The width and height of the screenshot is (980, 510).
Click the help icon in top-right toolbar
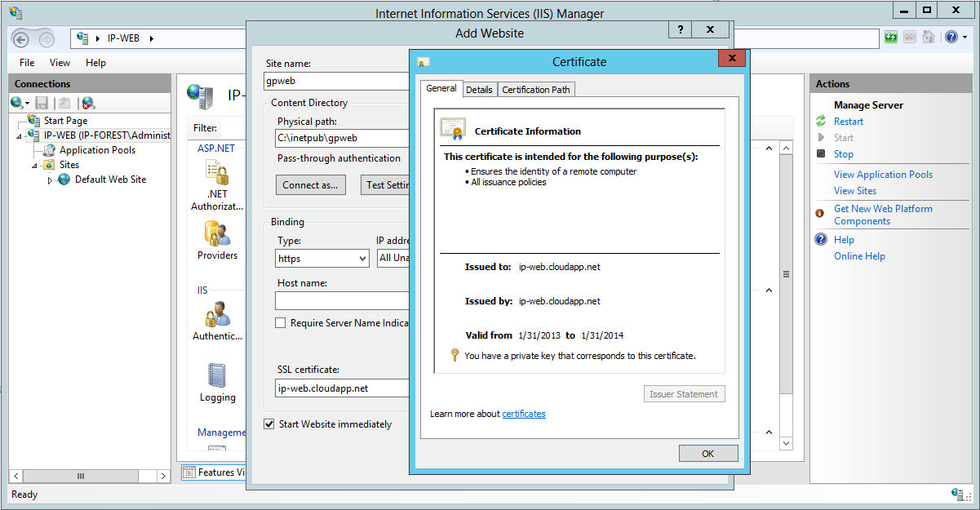(951, 38)
